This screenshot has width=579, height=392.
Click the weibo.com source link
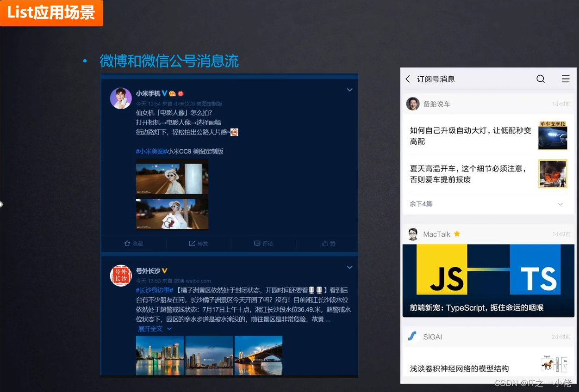click(198, 281)
